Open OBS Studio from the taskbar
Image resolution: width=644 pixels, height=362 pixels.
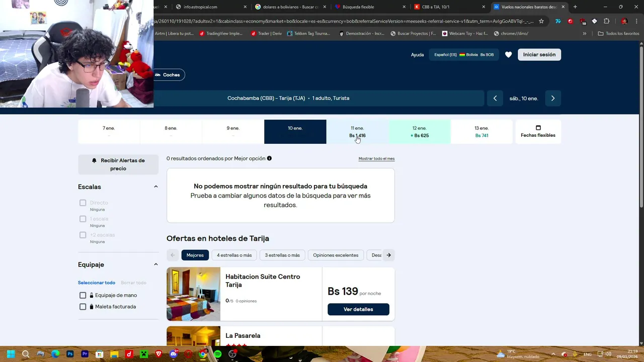232,354
